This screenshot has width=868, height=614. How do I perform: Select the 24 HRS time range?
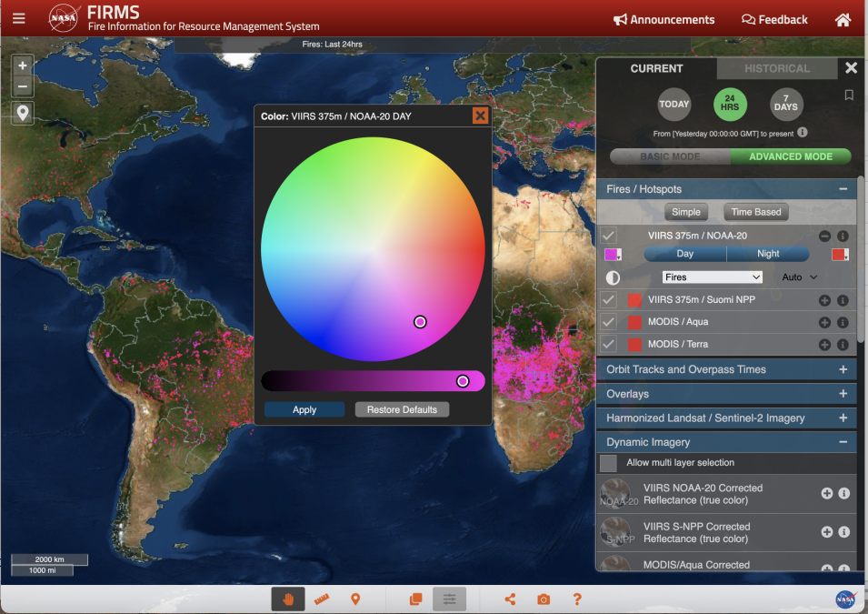coord(730,105)
